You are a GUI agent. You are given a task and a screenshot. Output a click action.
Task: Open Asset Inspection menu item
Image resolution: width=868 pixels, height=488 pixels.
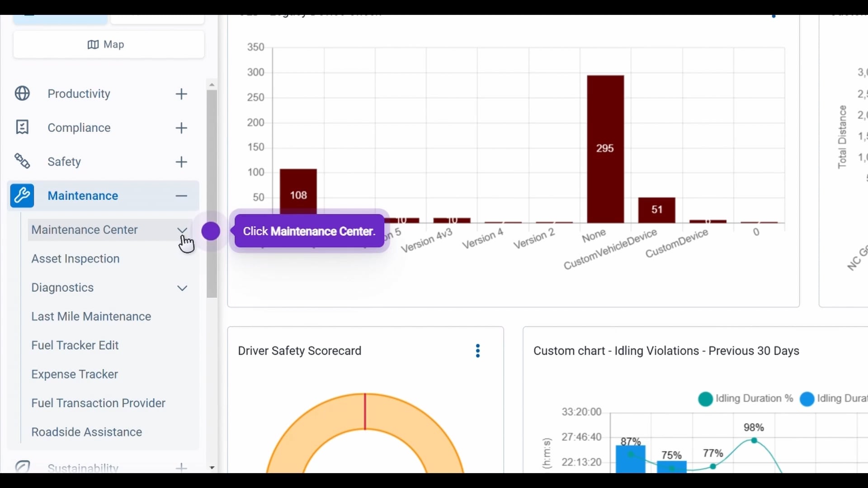75,258
